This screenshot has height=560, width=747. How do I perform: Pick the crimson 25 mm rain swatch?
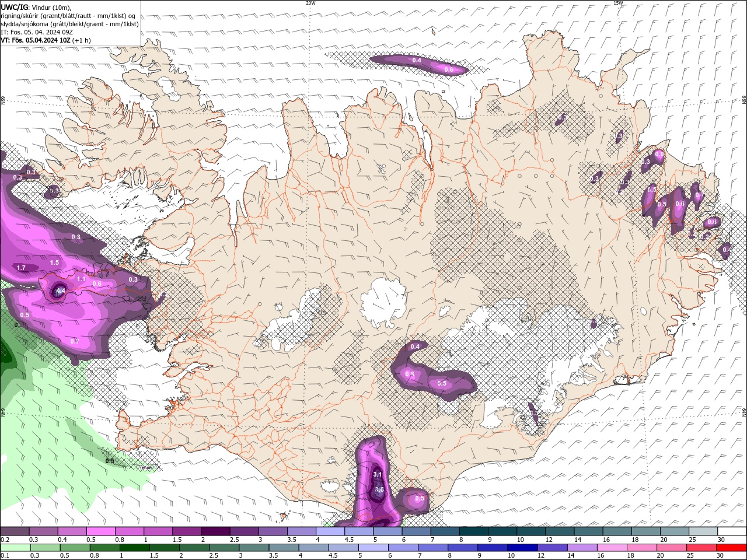[701, 548]
